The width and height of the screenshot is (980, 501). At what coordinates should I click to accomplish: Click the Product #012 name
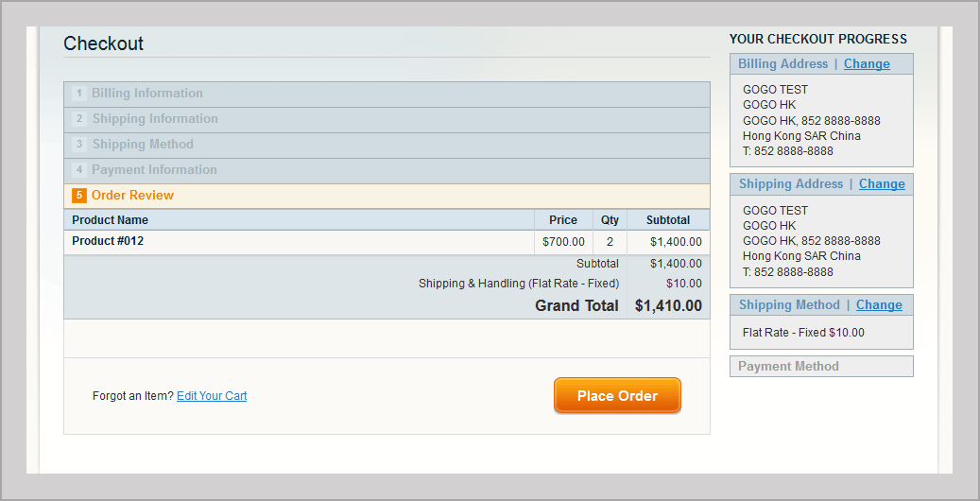(x=108, y=241)
